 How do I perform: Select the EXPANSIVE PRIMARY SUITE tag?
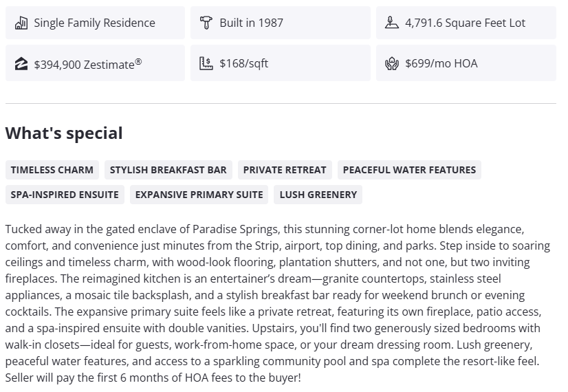coord(199,195)
